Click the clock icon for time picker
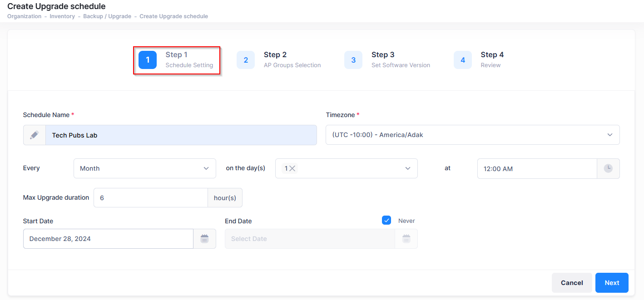644x300 pixels. point(608,168)
